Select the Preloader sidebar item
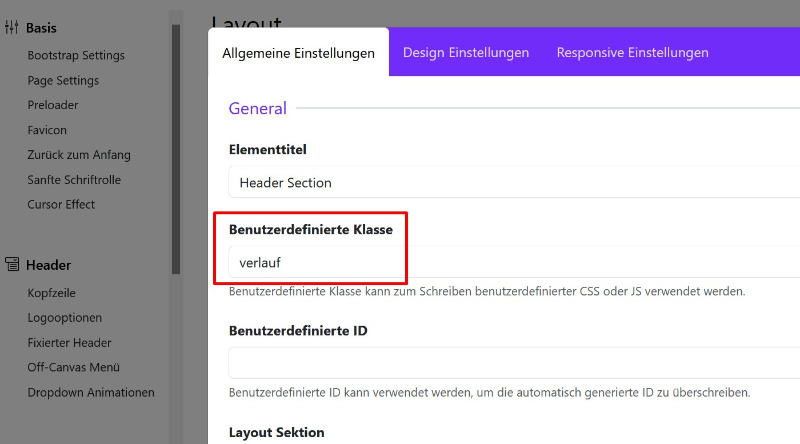The image size is (800, 444). click(x=53, y=105)
